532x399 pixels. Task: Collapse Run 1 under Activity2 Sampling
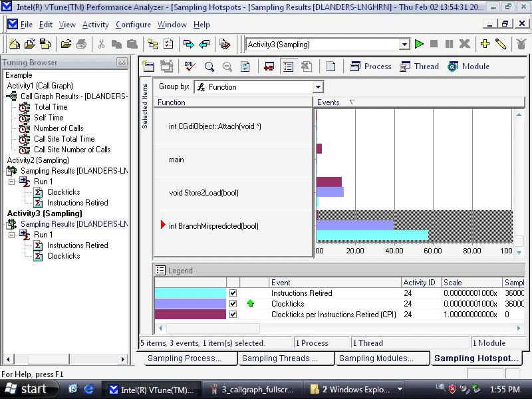[11, 182]
